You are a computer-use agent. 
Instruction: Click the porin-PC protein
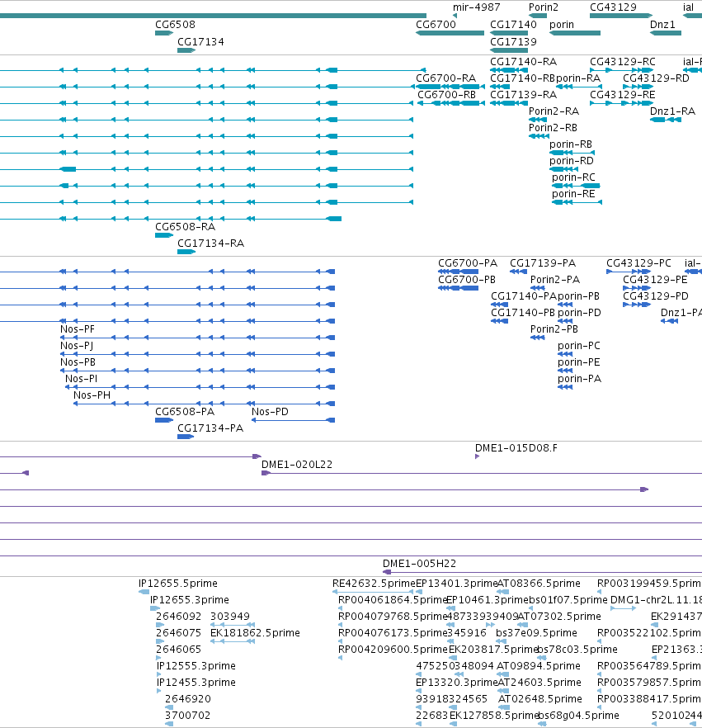tap(565, 354)
